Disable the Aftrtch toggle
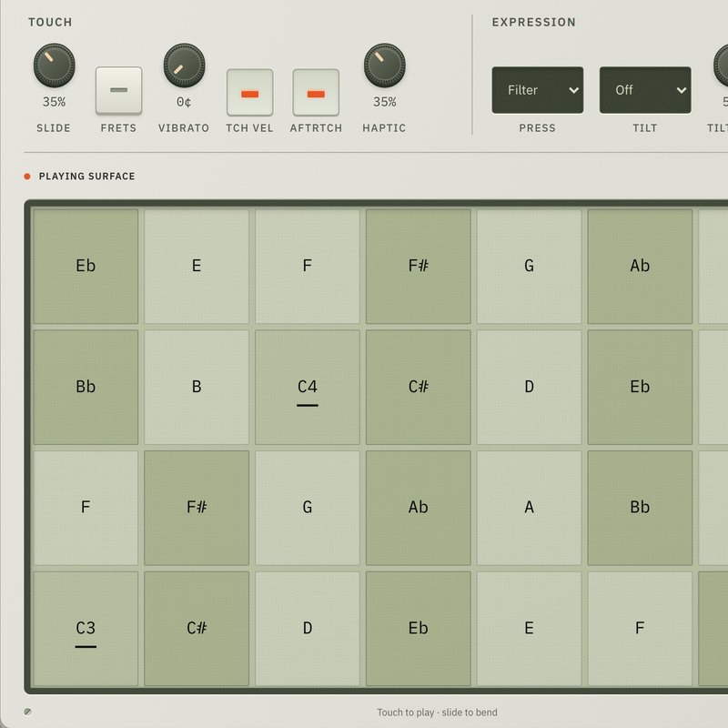 click(x=316, y=93)
